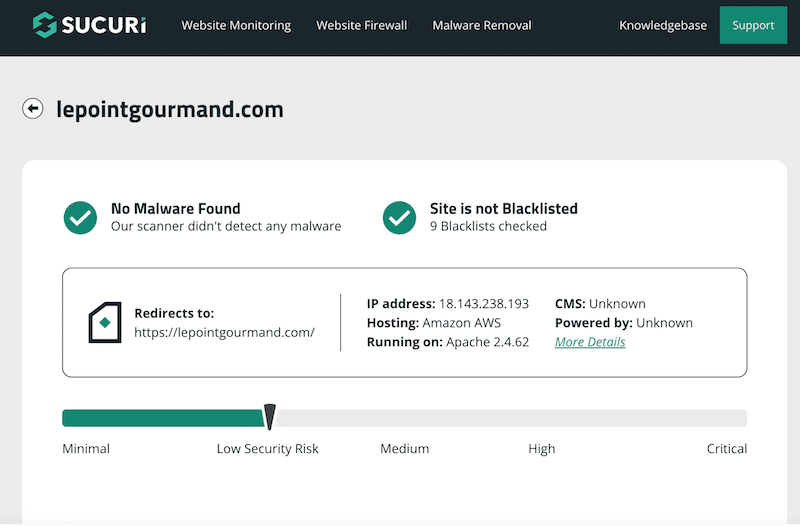Screen dimensions: 800x526
Task: Click the https://lepointgourmand.com/ redirect URL
Action: 224,333
